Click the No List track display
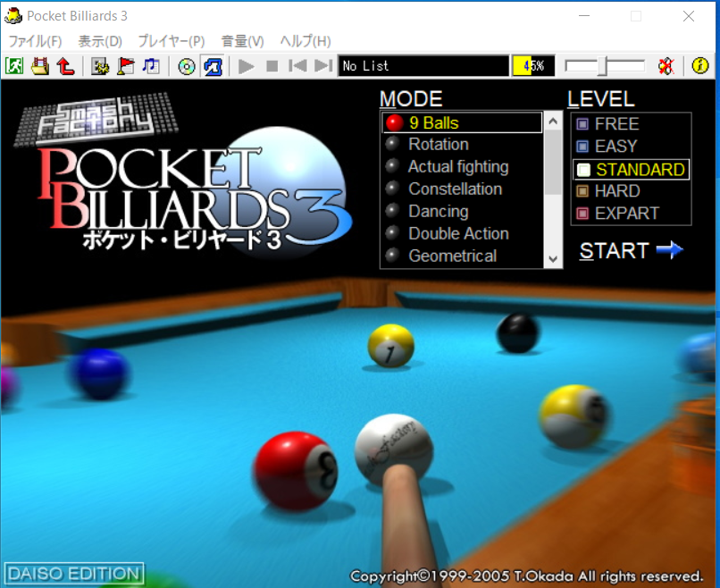This screenshot has height=588, width=720. 423,66
